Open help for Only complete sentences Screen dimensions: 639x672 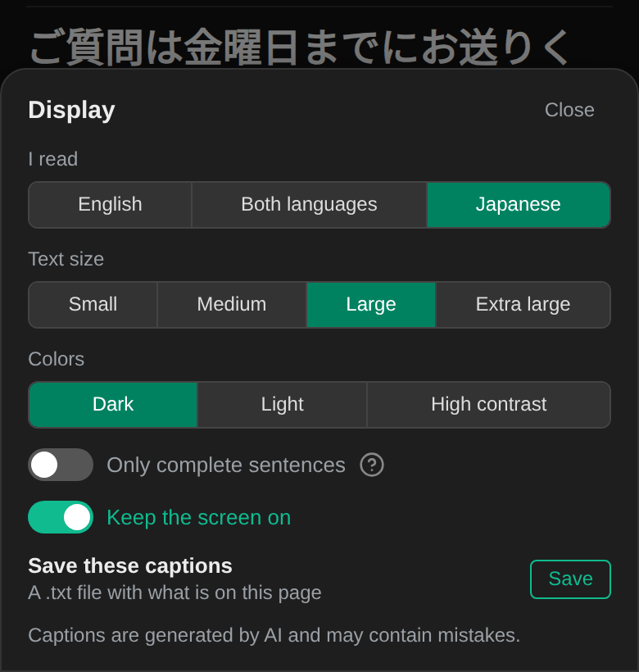click(372, 465)
